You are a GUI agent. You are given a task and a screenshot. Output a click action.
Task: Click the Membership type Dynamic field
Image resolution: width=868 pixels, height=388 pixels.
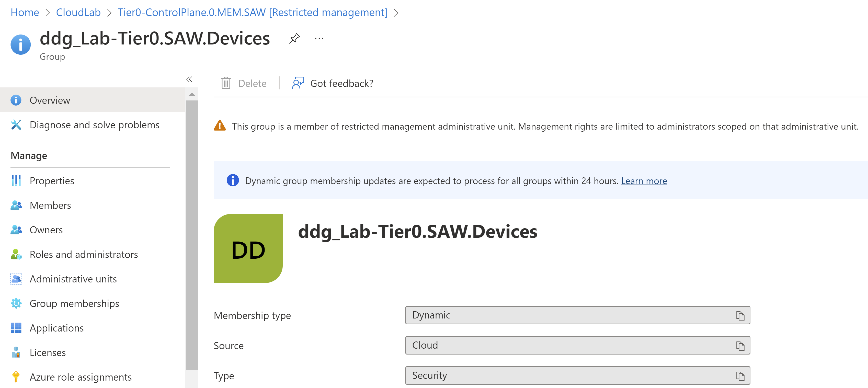[x=578, y=315]
